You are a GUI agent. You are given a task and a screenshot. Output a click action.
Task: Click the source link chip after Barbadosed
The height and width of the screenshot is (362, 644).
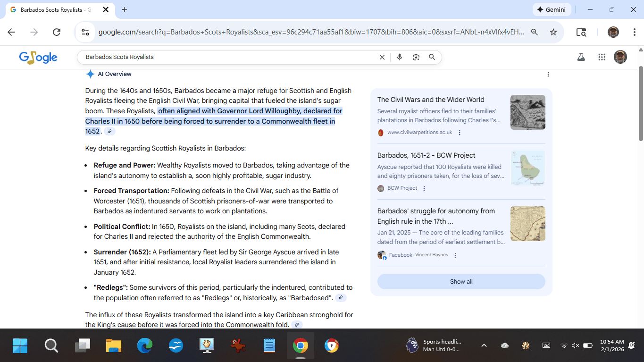point(341,298)
